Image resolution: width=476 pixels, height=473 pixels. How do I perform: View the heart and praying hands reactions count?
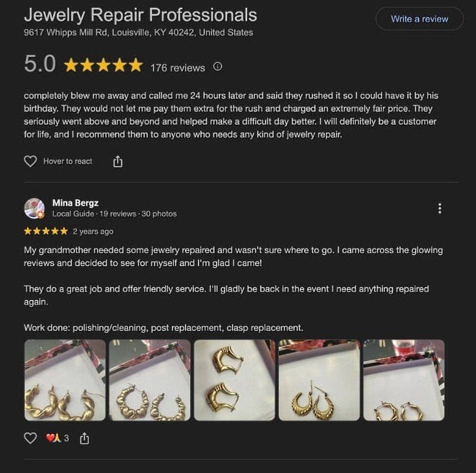(x=57, y=438)
